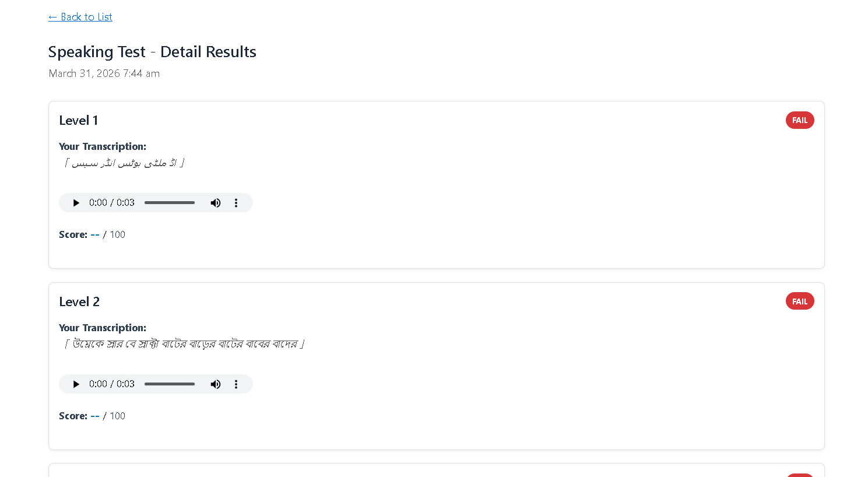Viewport: 868px width, 477px height.
Task: Mute the Level 2 audio player
Action: coord(216,384)
